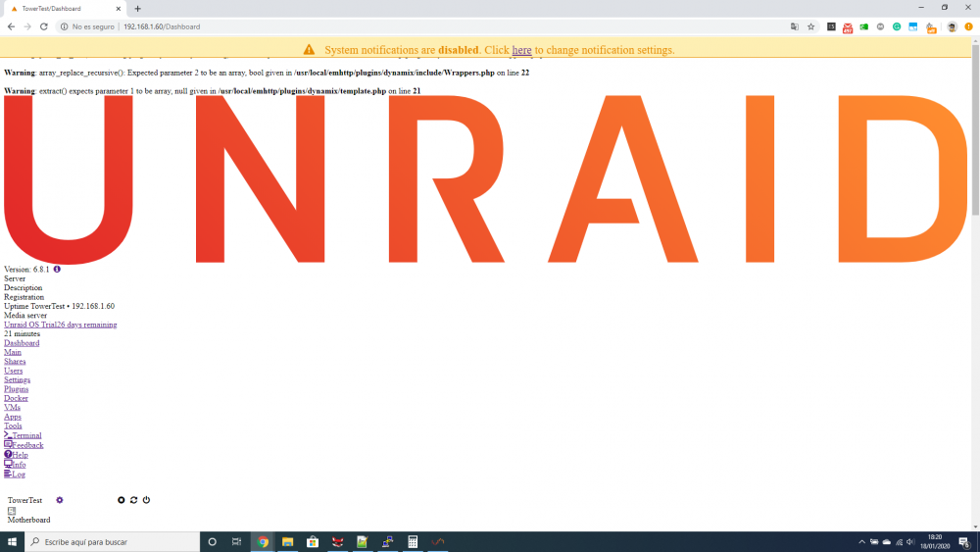
Task: Open the Grammarly extension
Action: [897, 26]
